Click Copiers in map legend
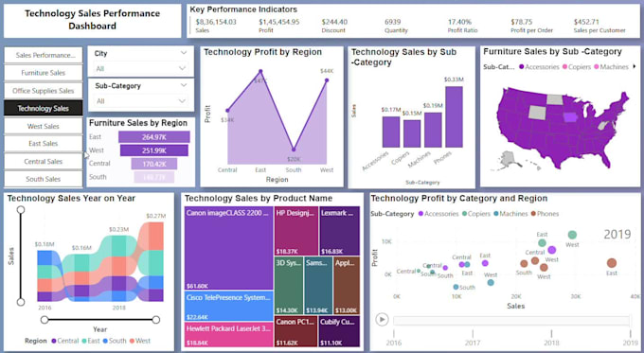 tap(577, 66)
